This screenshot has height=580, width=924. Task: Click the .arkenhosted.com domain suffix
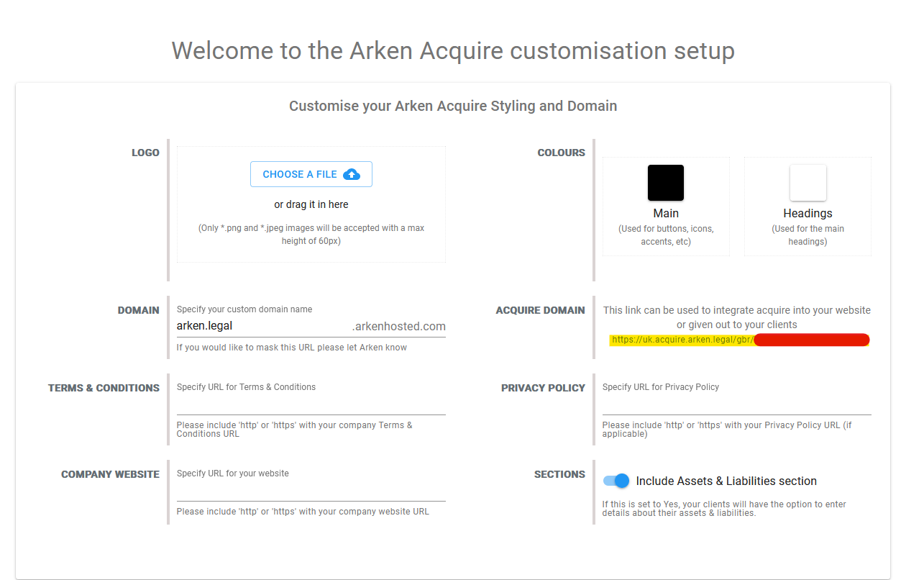[399, 326]
